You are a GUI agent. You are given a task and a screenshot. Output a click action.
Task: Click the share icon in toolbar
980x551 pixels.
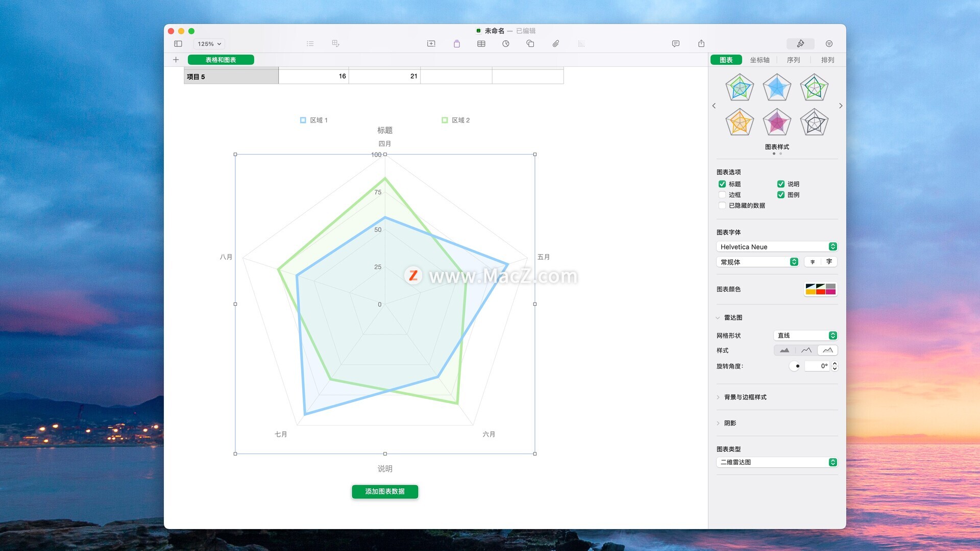[x=701, y=44]
